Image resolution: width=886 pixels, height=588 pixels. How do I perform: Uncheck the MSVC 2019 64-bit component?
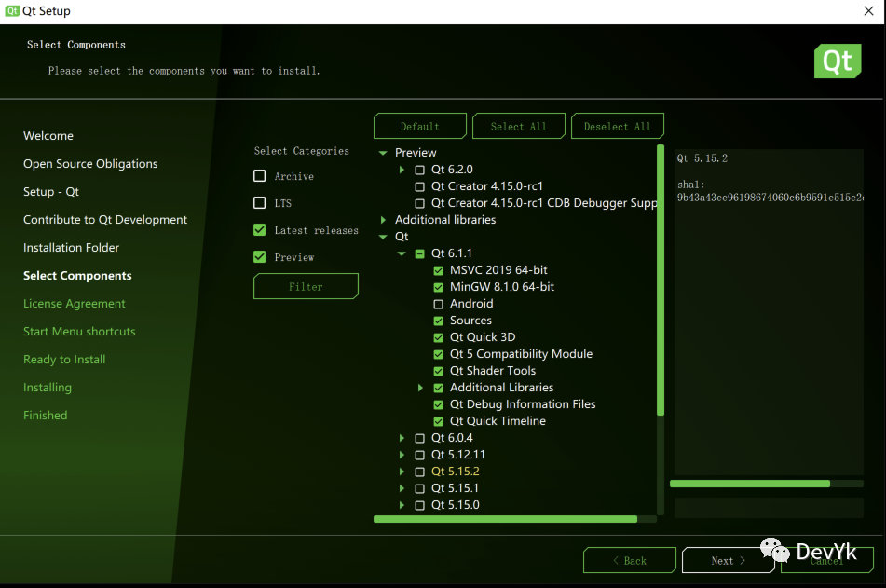click(x=439, y=270)
